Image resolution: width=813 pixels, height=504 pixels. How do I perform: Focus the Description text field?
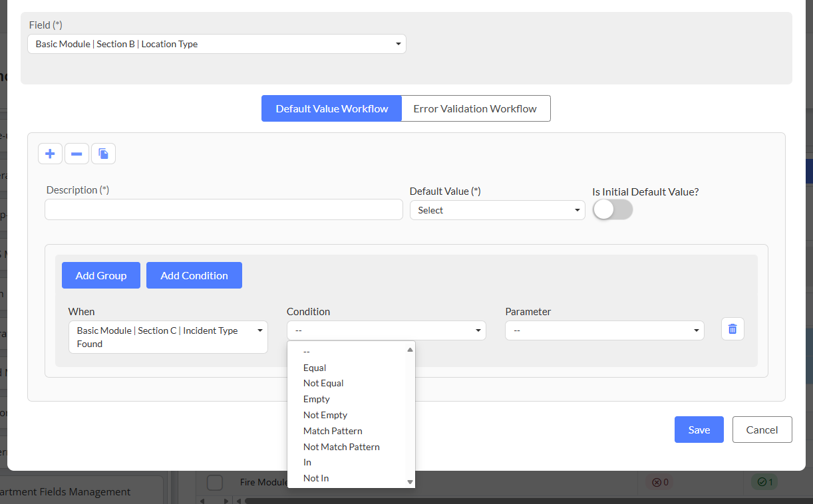pos(224,209)
